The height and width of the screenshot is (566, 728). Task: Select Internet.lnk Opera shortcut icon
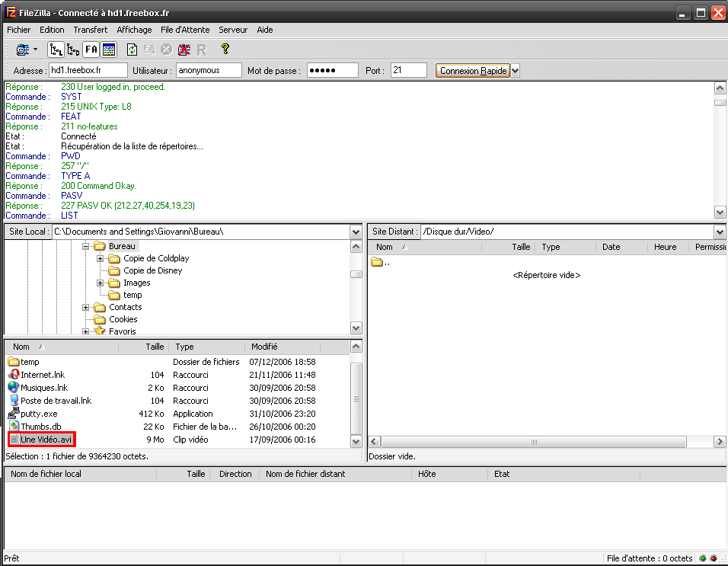click(14, 375)
